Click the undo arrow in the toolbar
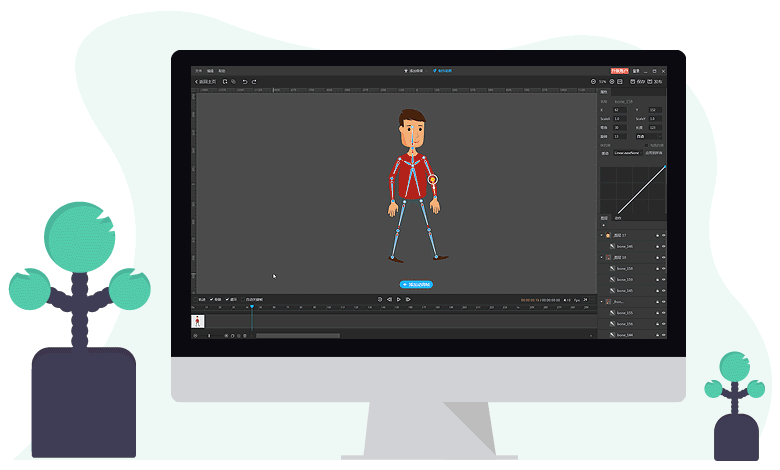Image resolution: width=780 pixels, height=470 pixels. [245, 81]
